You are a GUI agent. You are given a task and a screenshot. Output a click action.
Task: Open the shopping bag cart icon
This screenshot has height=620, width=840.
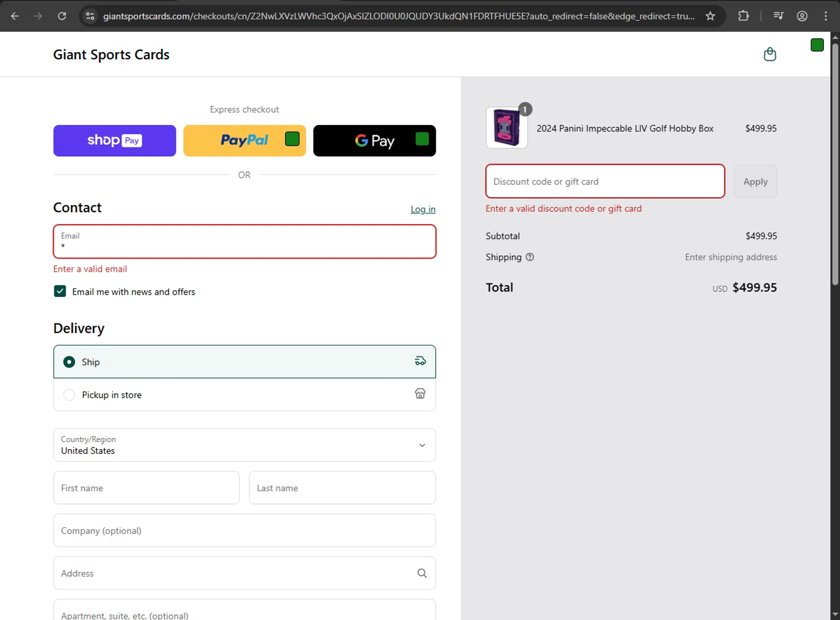(770, 54)
